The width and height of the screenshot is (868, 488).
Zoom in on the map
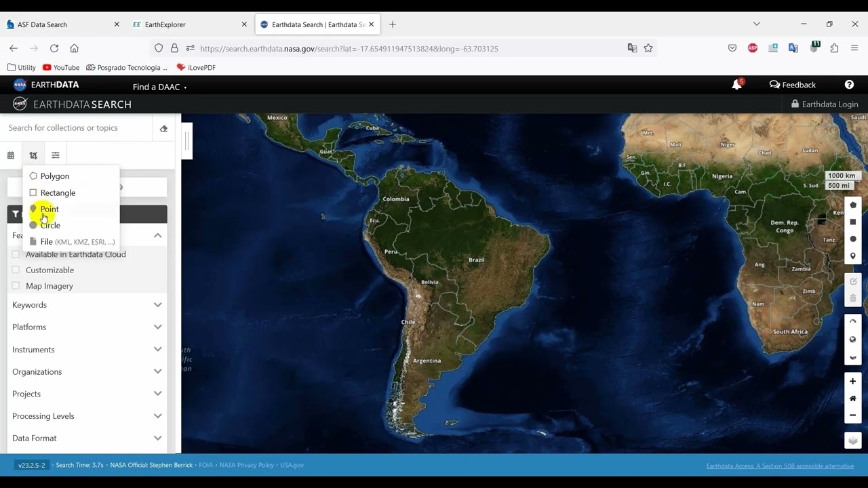(853, 381)
